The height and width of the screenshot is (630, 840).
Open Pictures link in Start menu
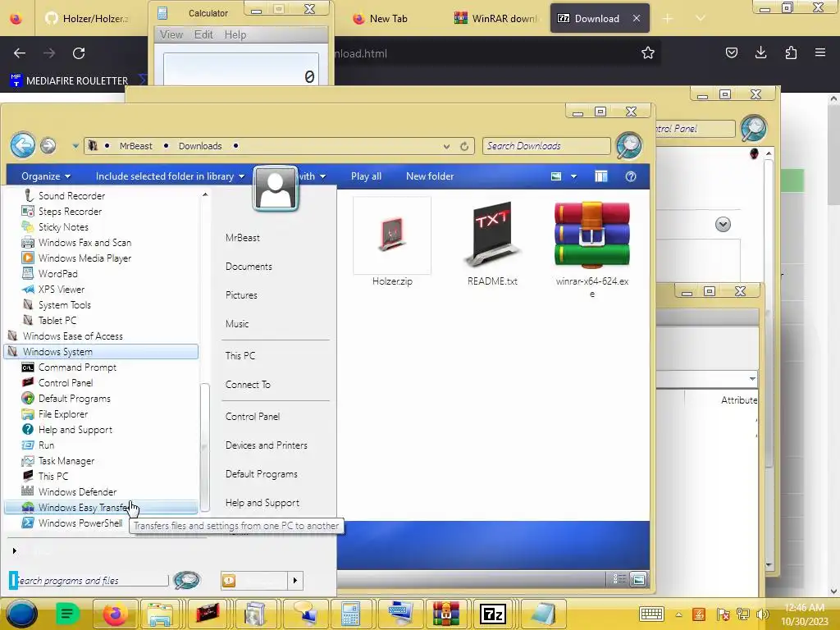242,295
